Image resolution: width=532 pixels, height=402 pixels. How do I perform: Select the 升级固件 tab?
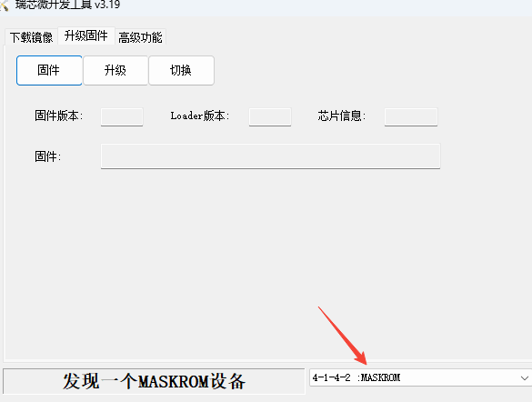pyautogui.click(x=86, y=35)
